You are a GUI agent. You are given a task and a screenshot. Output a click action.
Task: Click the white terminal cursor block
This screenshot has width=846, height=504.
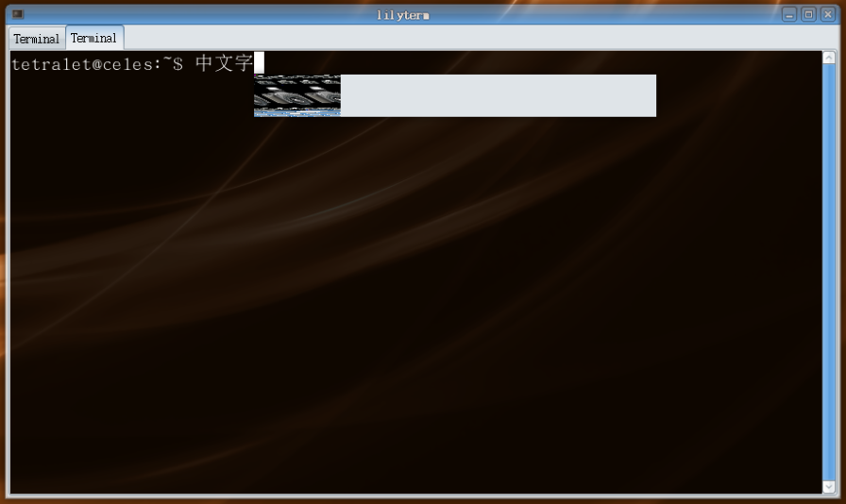pos(259,63)
